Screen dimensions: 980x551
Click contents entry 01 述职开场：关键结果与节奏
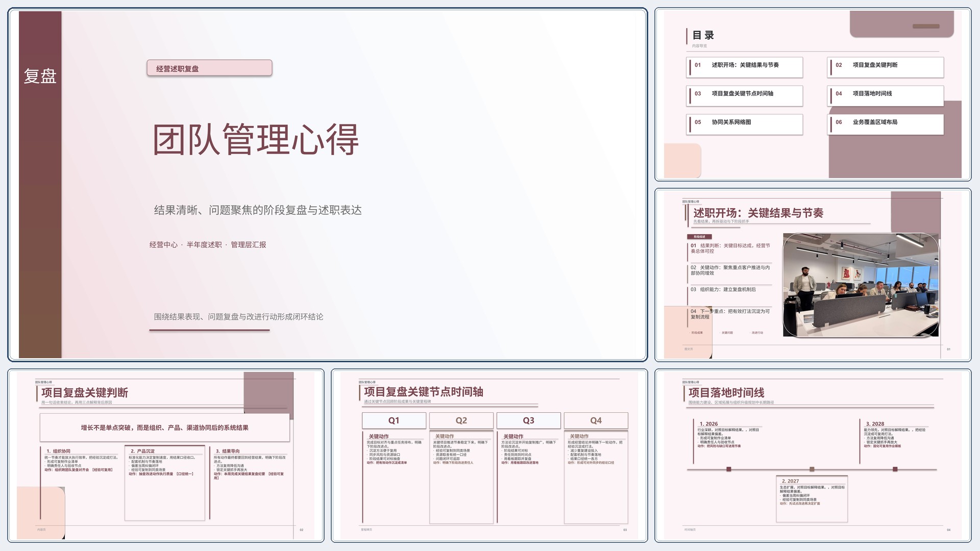point(745,67)
